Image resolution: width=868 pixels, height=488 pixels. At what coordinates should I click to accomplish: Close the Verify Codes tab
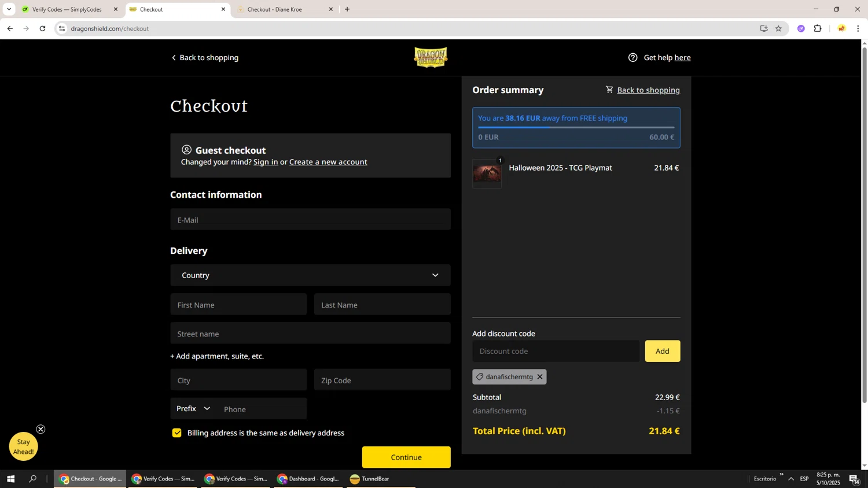[x=115, y=9]
